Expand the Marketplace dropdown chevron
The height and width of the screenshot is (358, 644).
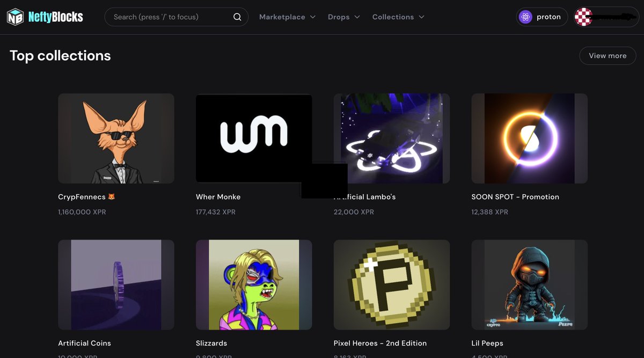pyautogui.click(x=313, y=17)
